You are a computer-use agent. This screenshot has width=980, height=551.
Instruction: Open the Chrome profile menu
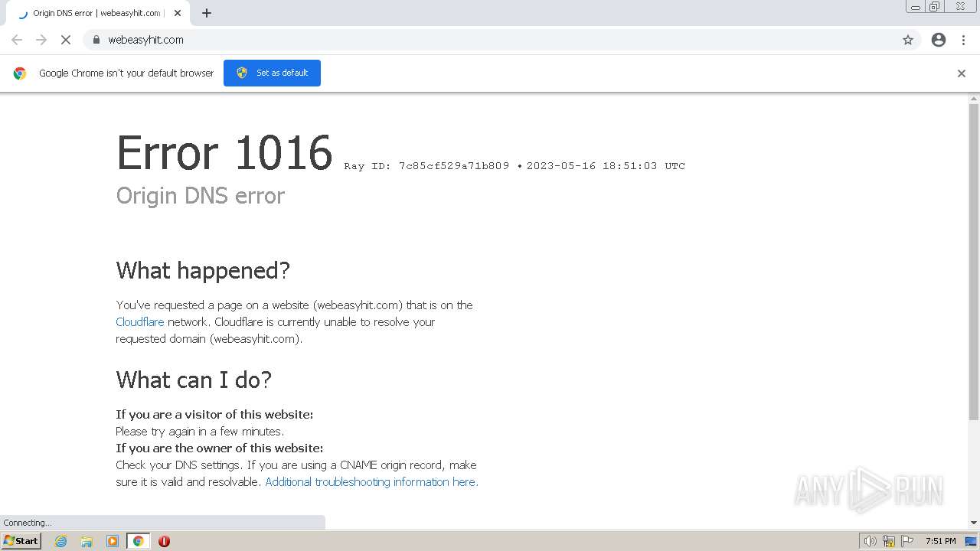(x=939, y=40)
